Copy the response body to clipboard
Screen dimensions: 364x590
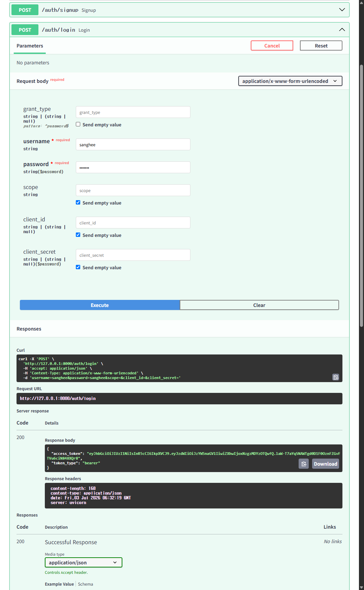304,464
